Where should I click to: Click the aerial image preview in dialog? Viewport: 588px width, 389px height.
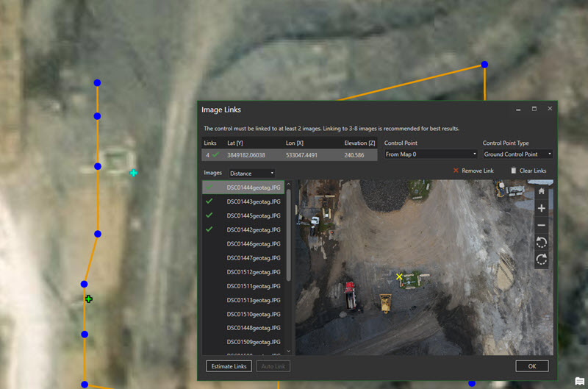pos(424,268)
